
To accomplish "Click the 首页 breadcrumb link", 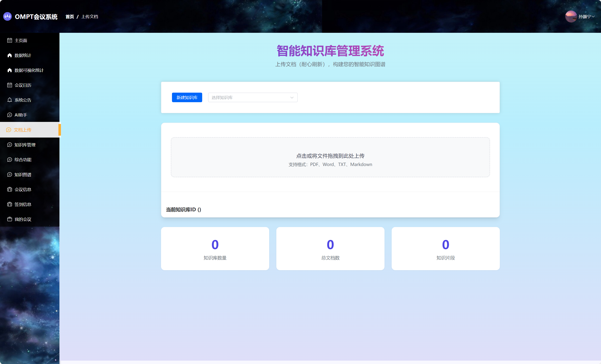I will tap(70, 17).
